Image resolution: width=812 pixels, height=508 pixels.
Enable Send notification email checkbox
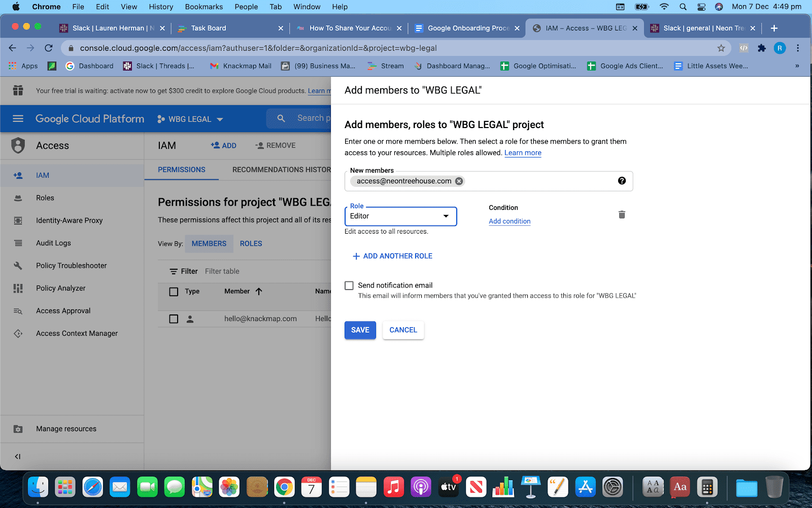point(349,285)
